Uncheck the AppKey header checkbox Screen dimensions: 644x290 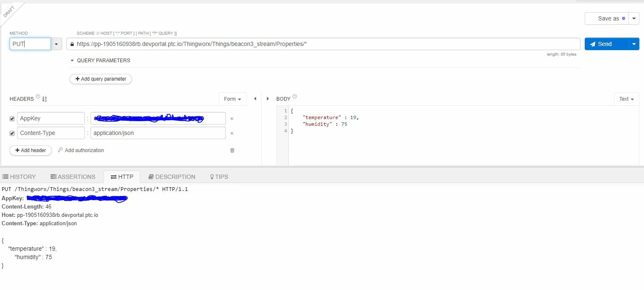12,119
